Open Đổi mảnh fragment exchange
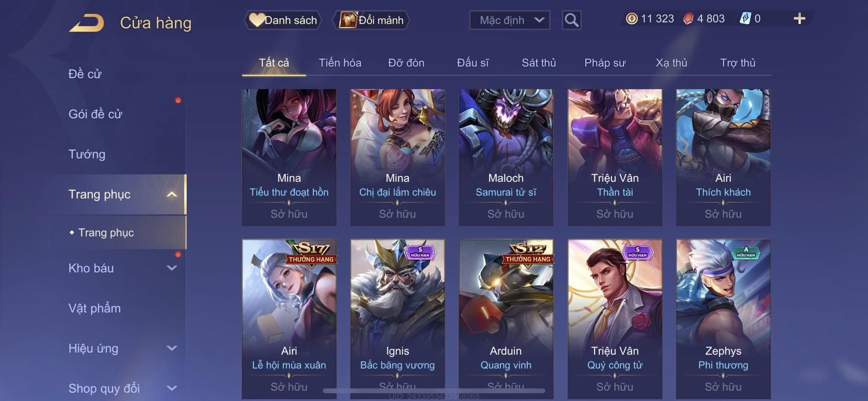868x401 pixels. pyautogui.click(x=371, y=20)
